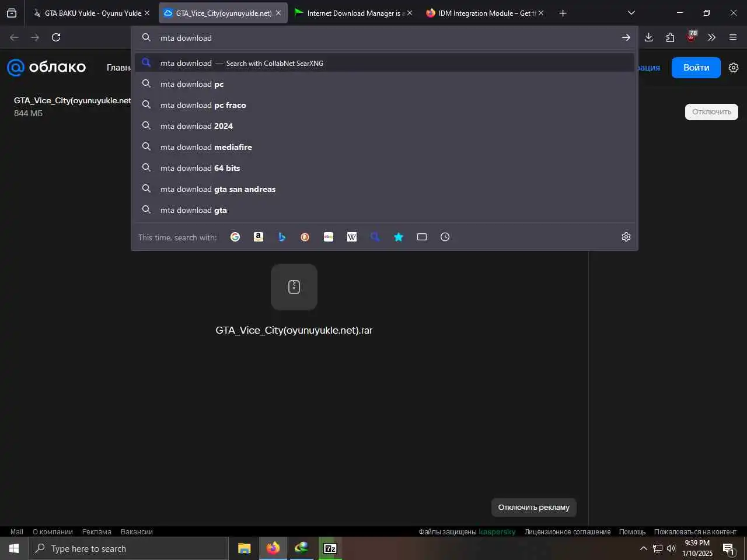This screenshot has height=560, width=747.
Task: Search history using the clock icon
Action: point(445,237)
